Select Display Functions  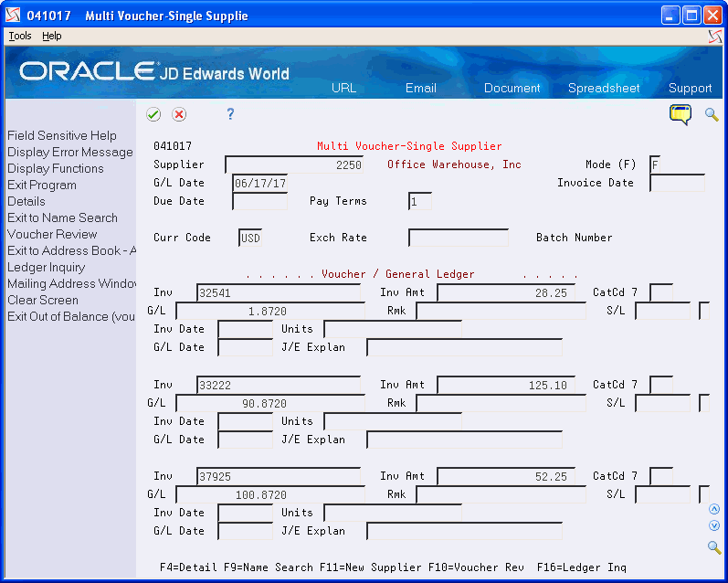[x=55, y=168]
